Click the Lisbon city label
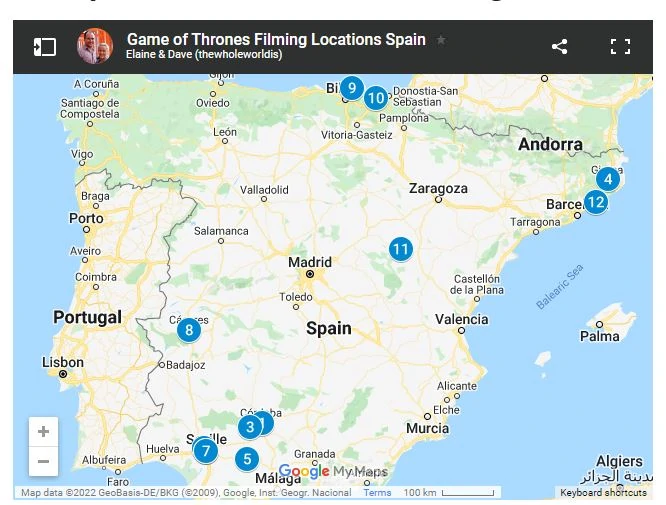This screenshot has height=505, width=666. pyautogui.click(x=63, y=362)
